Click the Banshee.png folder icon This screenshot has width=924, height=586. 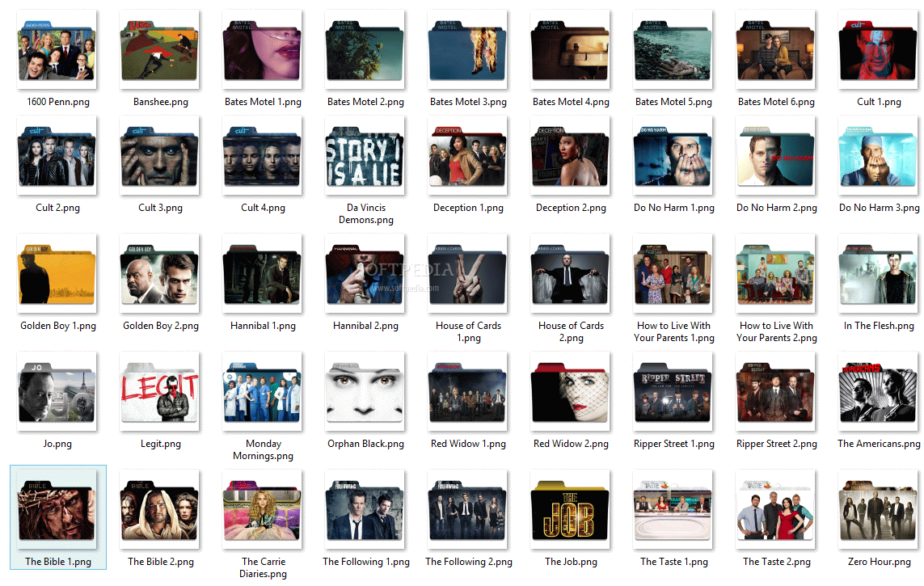point(160,49)
